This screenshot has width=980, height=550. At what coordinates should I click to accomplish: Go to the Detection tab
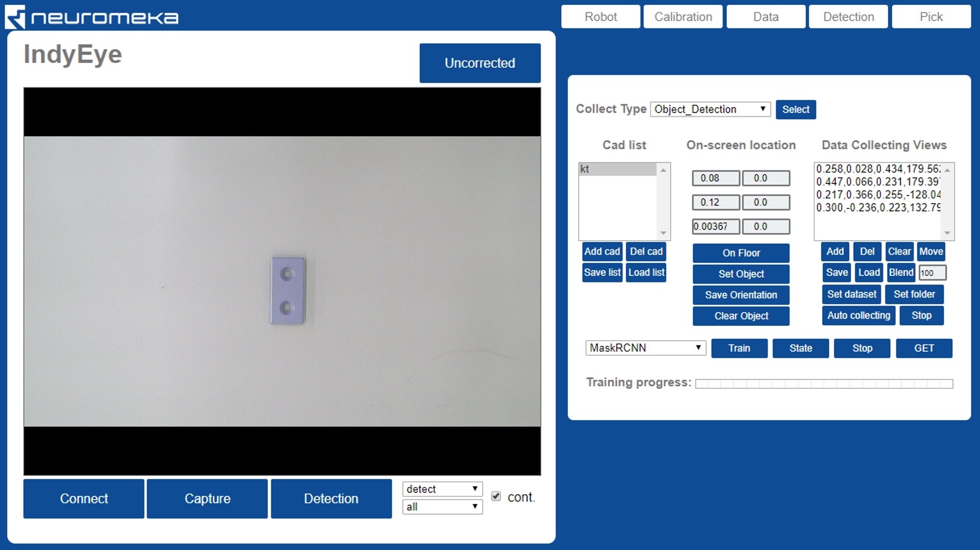(x=848, y=17)
